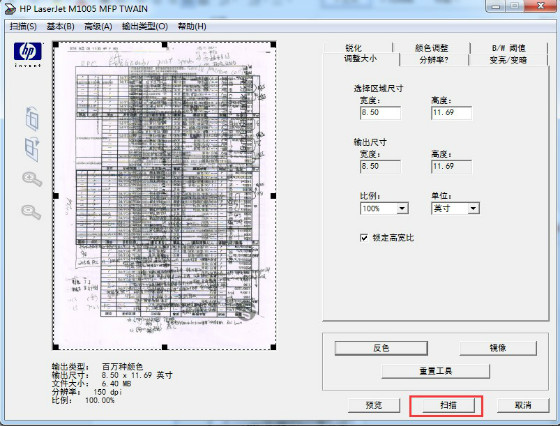Click the selection area 宽度 input field

tap(380, 113)
